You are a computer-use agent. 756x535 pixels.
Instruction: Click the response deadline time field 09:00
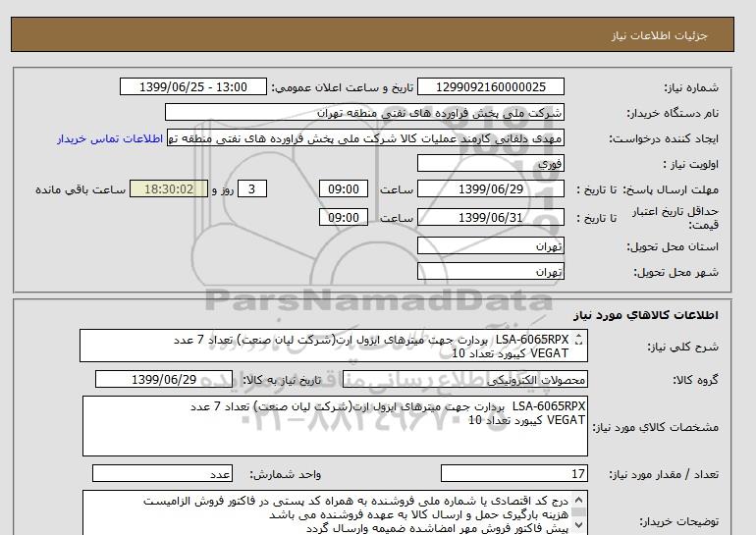click(x=344, y=188)
